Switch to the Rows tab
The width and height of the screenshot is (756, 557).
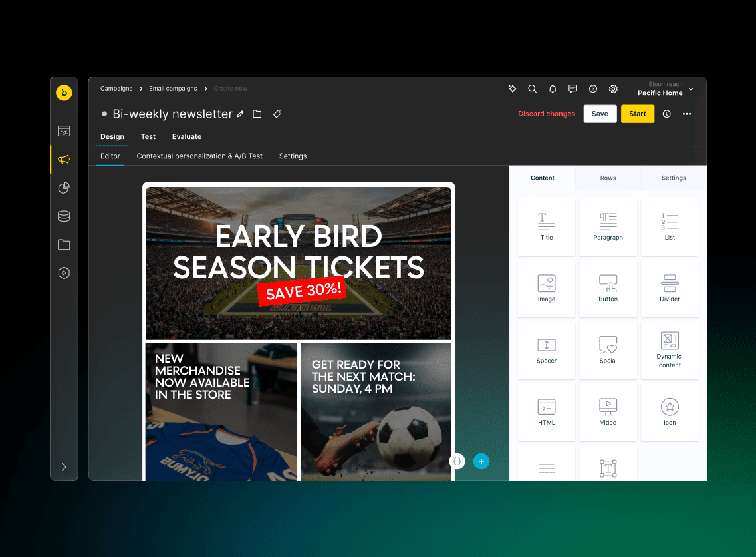point(608,178)
